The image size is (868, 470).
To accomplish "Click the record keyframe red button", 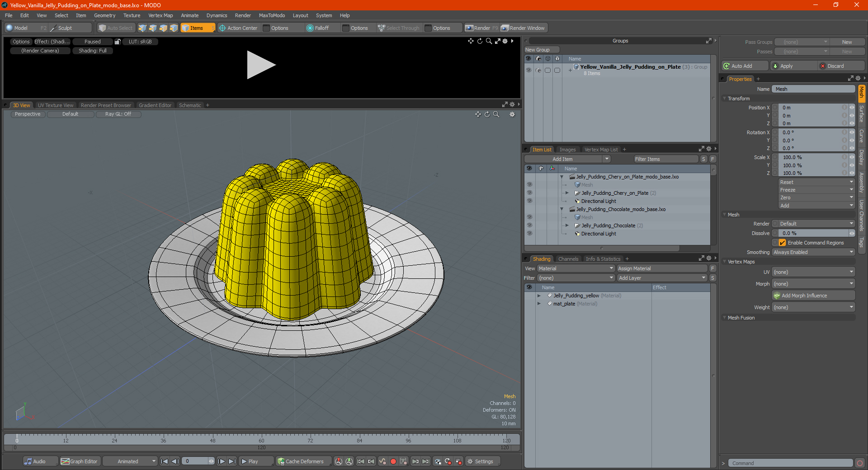I will pyautogui.click(x=393, y=461).
